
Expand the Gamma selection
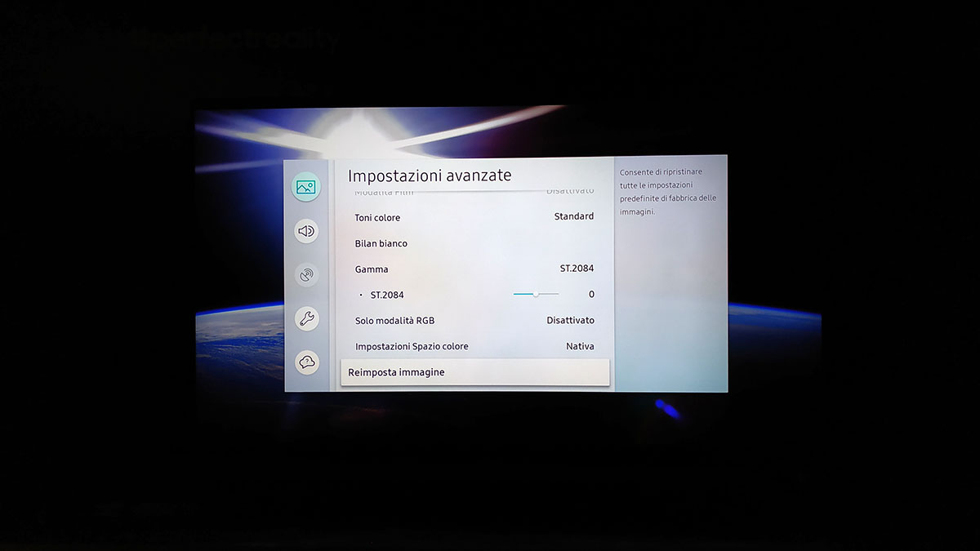click(372, 269)
